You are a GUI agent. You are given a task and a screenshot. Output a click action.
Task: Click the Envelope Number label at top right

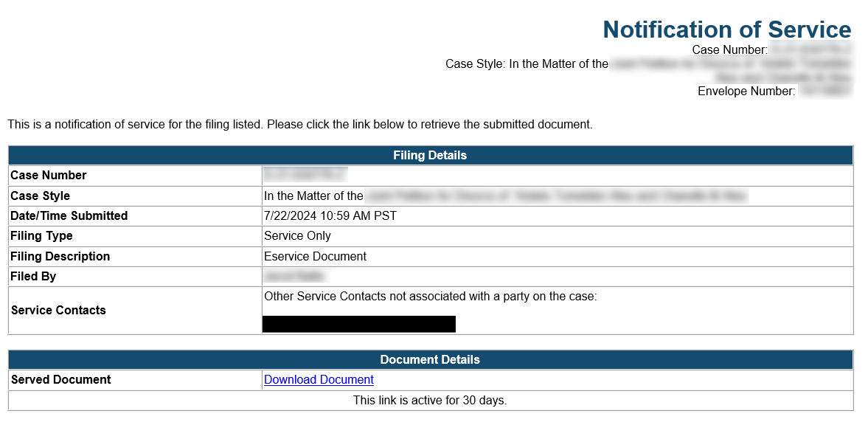point(746,91)
